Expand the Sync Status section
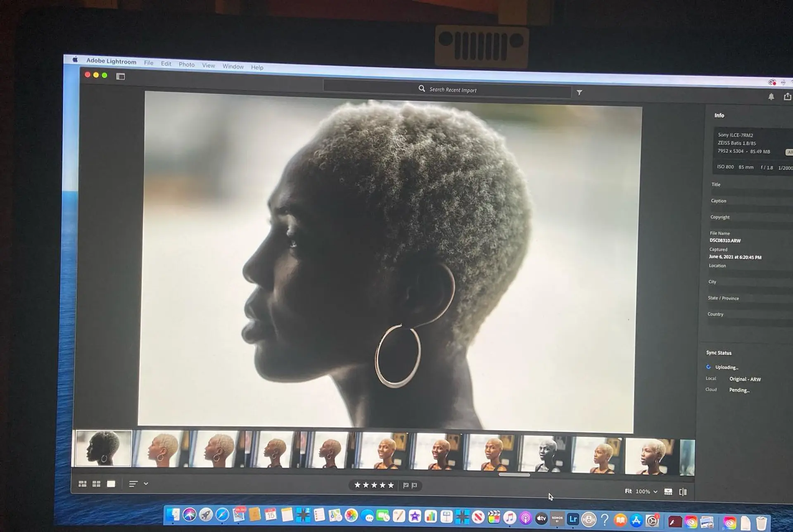 coord(719,353)
